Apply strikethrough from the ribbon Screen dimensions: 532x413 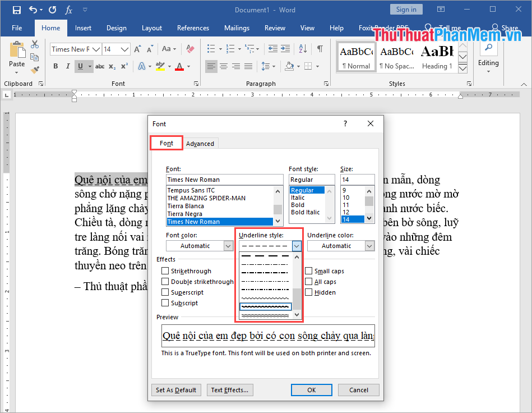click(x=99, y=66)
